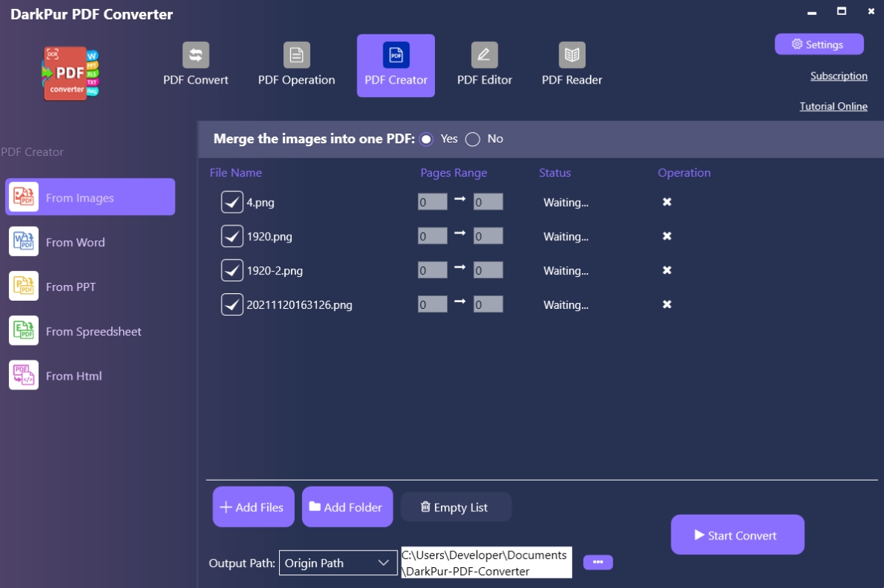
Task: Browse output folder with ellipsis button
Action: 598,562
